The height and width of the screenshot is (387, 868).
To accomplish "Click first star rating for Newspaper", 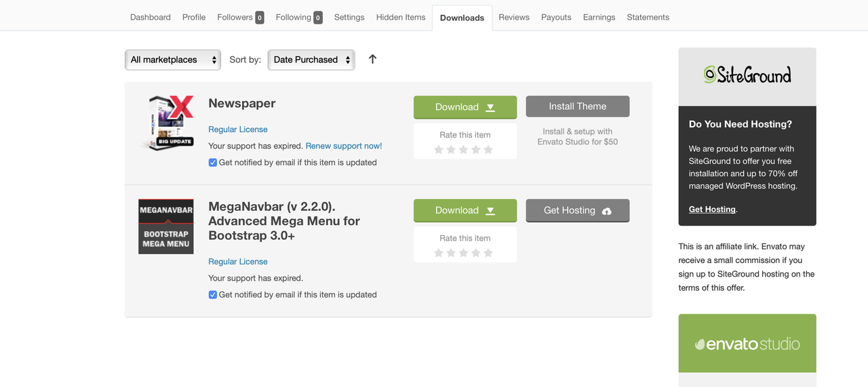I will tap(439, 149).
